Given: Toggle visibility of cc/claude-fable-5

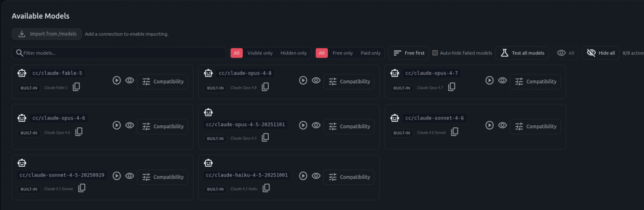Looking at the screenshot, I should tap(130, 81).
